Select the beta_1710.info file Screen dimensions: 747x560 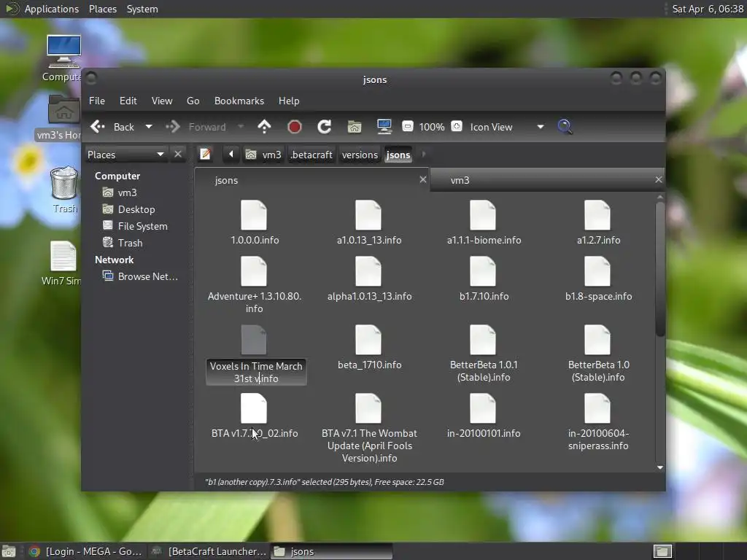369,348
